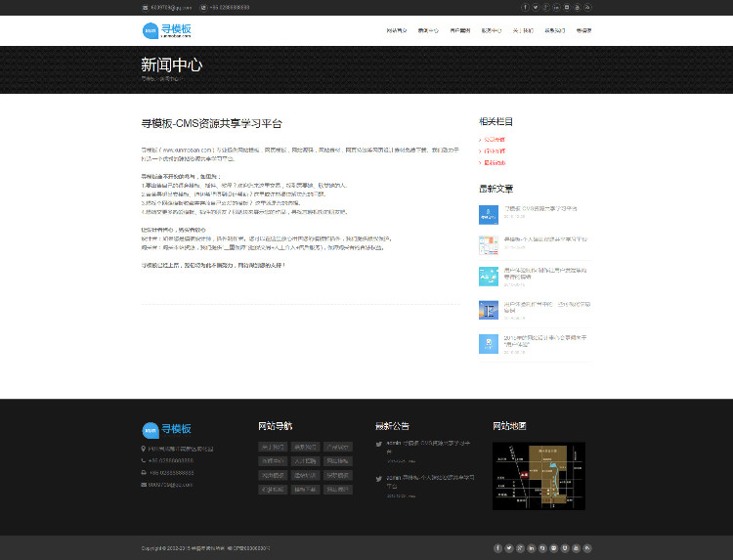This screenshot has height=560, width=733.
Task: Open the 2015年 web design article link
Action: (x=544, y=341)
